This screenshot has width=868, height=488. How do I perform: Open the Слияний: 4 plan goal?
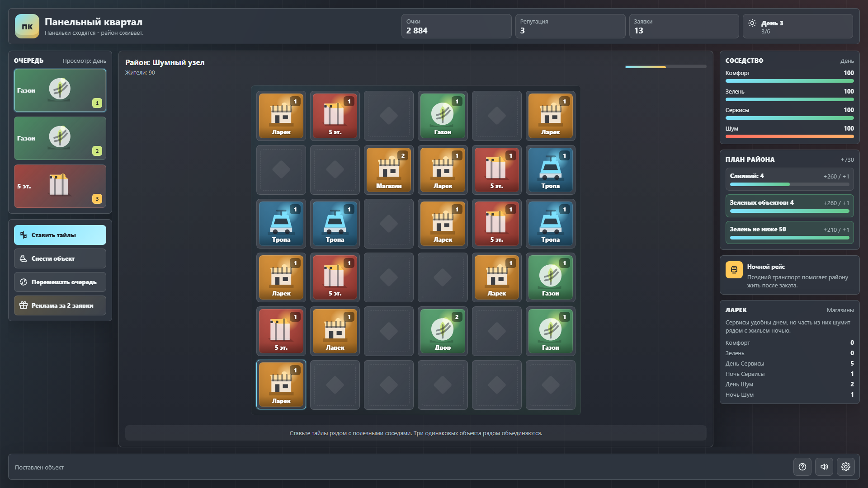789,179
